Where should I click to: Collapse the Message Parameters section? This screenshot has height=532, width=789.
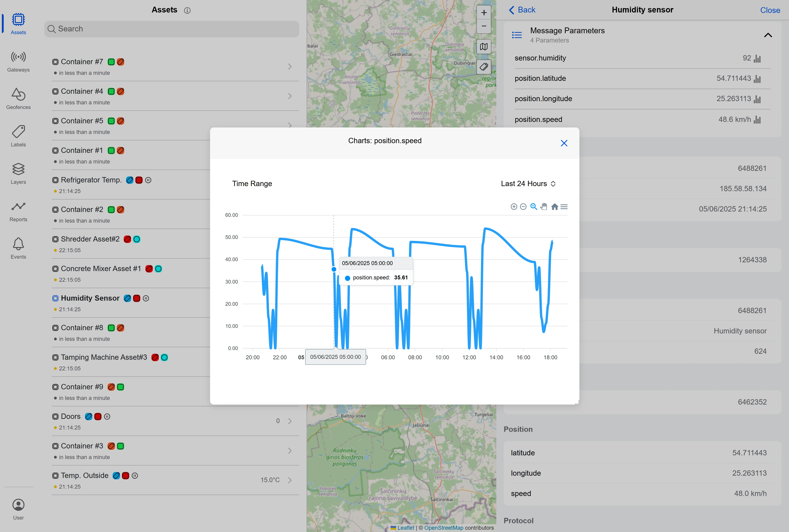click(x=768, y=35)
